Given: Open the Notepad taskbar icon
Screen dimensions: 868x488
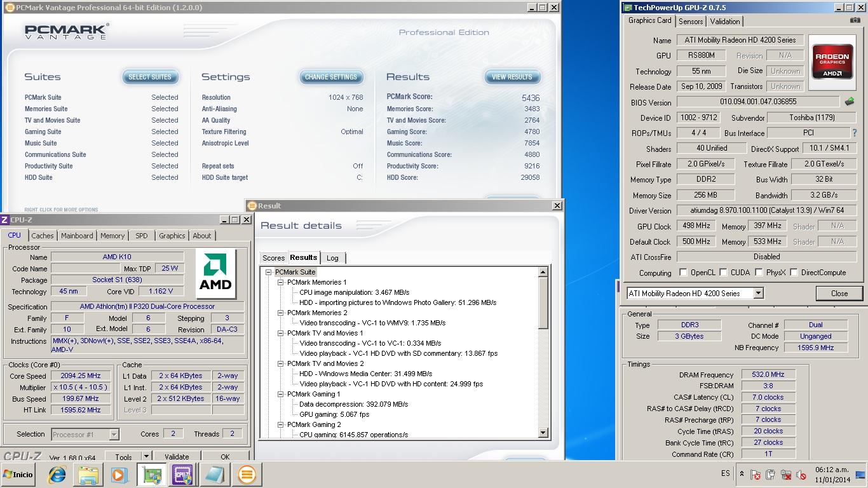Looking at the screenshot, I should coord(215,475).
